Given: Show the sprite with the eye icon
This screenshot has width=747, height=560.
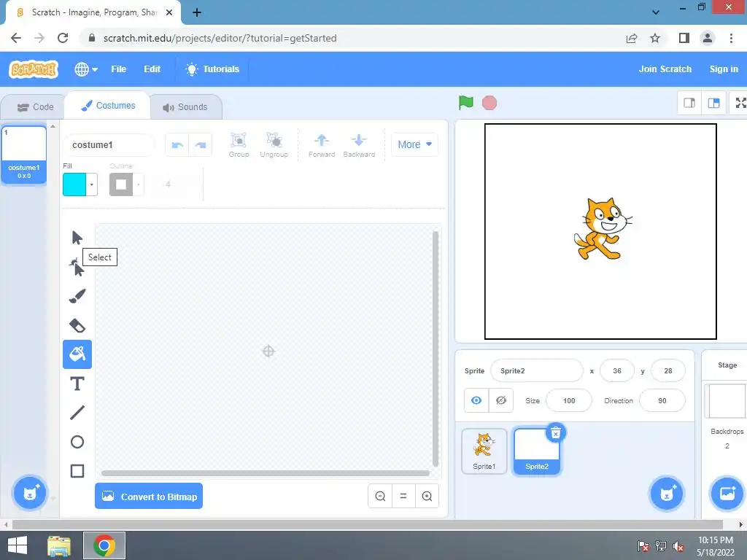Looking at the screenshot, I should point(476,400).
